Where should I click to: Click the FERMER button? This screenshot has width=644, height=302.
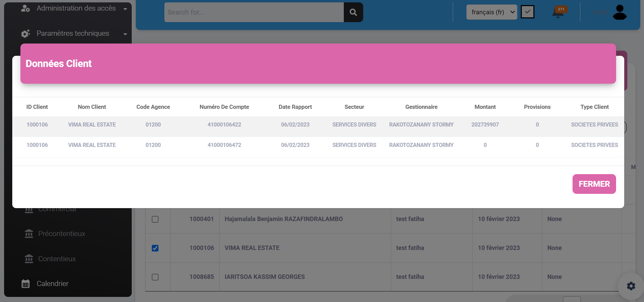coord(594,184)
